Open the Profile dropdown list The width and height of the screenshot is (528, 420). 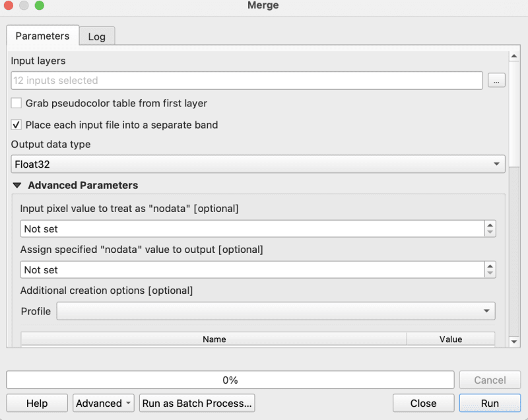click(x=276, y=311)
